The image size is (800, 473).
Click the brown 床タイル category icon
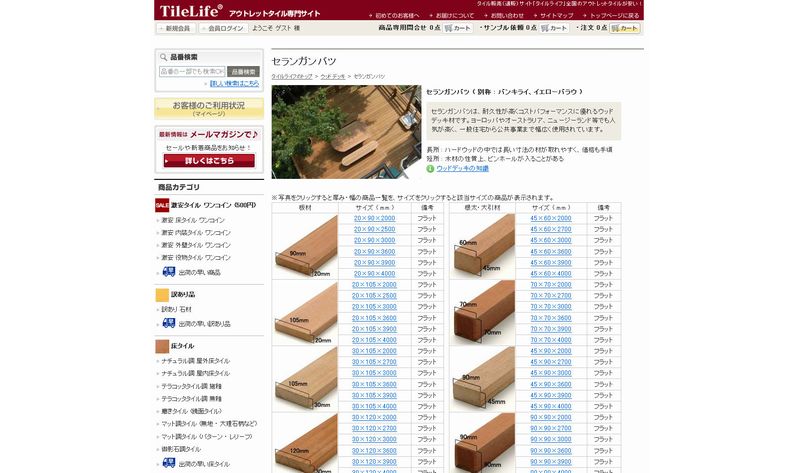[x=162, y=346]
